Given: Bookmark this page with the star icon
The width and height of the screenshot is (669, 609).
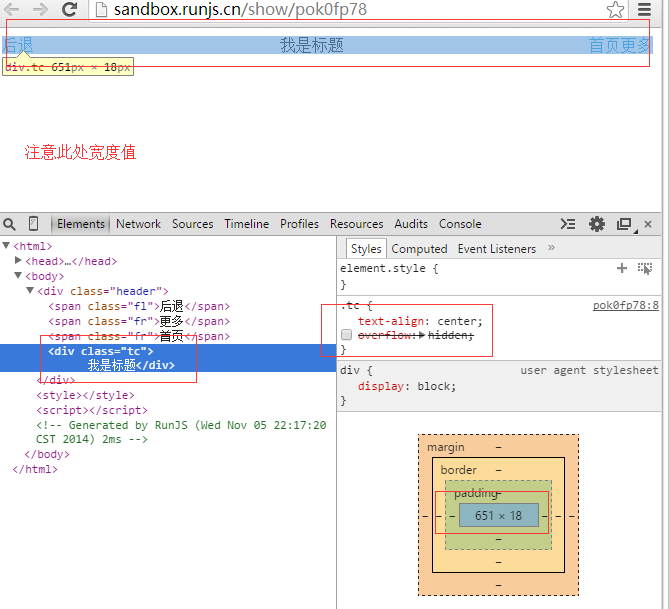Looking at the screenshot, I should [615, 9].
